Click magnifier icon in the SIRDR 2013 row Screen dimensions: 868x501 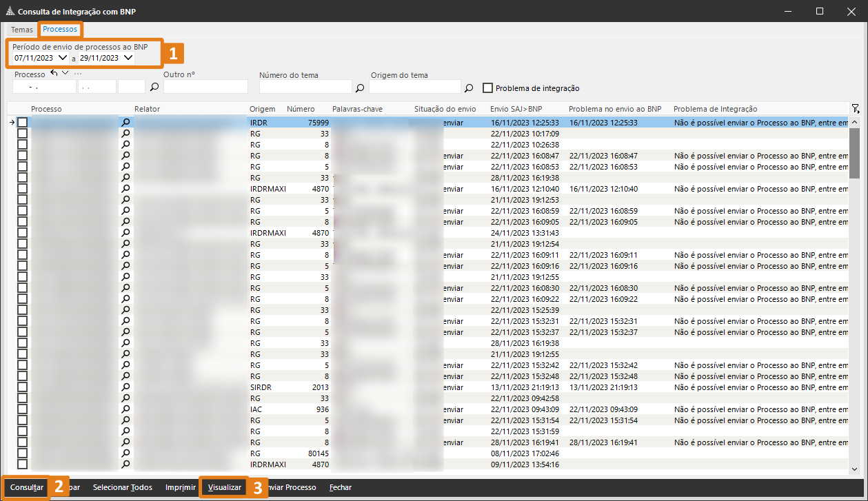click(125, 387)
